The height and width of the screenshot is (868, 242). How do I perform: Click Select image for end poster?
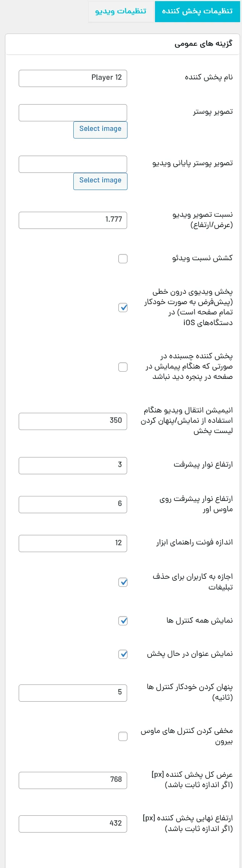pos(100,181)
